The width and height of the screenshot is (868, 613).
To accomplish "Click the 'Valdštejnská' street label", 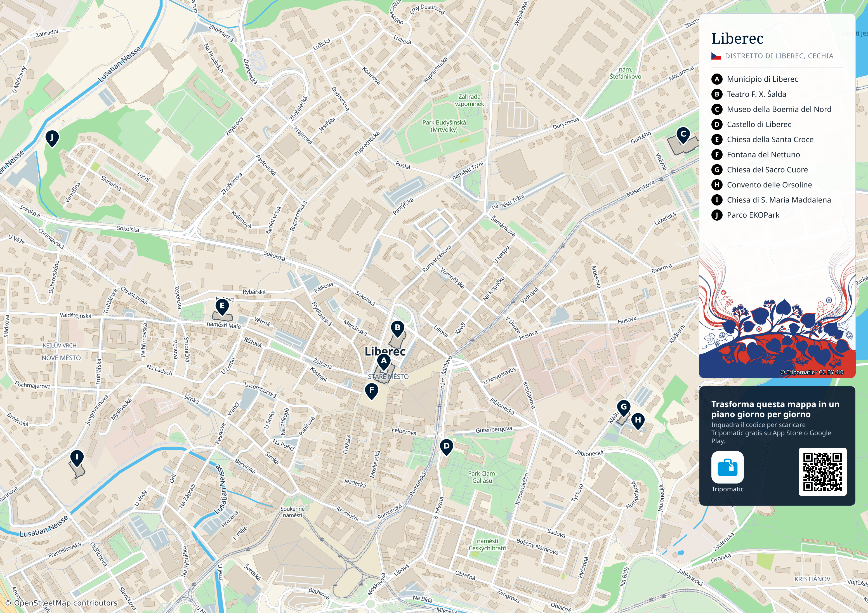I will click(x=75, y=315).
